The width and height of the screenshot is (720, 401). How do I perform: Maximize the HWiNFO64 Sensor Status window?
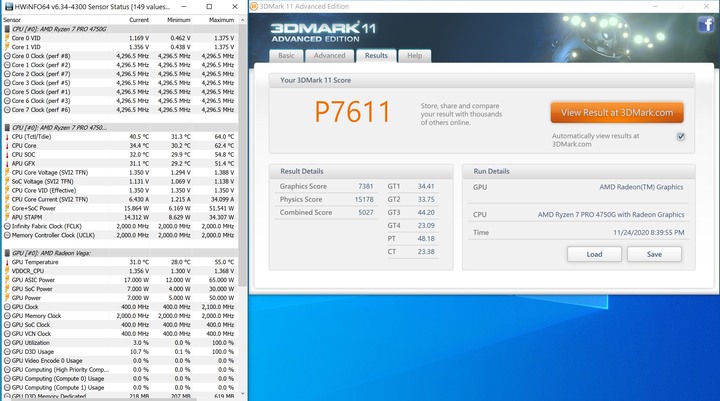(209, 6)
